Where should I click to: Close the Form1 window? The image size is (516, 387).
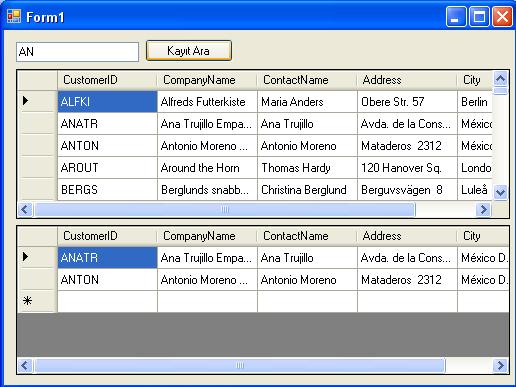coord(503,16)
